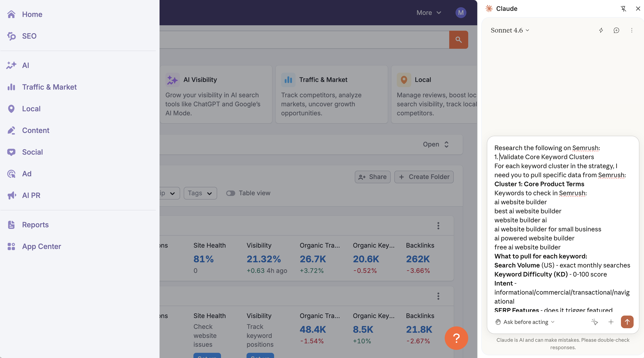Click the lightning bolt icon in Claude panel

click(x=601, y=30)
